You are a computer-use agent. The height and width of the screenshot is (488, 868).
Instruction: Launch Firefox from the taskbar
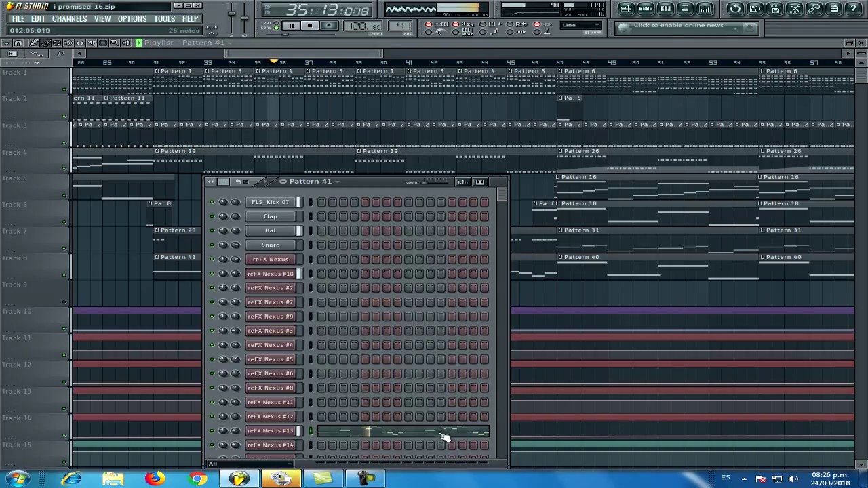click(155, 479)
